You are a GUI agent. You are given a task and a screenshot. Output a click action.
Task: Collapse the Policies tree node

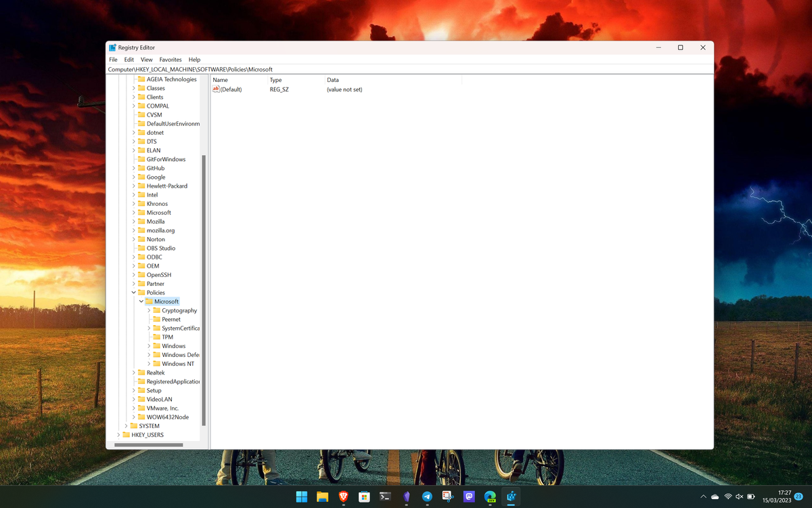133,292
